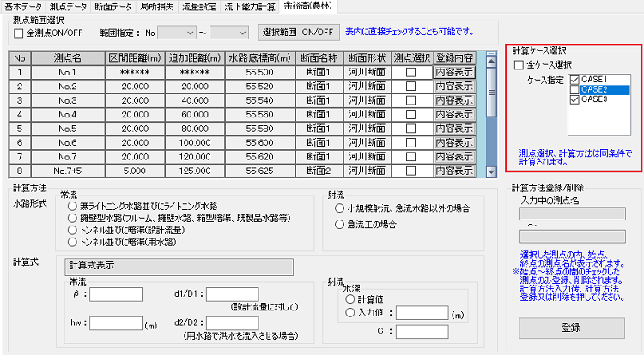Click 内容表示 button for No.1 row
Screen dimensions: 644x355
(x=454, y=73)
